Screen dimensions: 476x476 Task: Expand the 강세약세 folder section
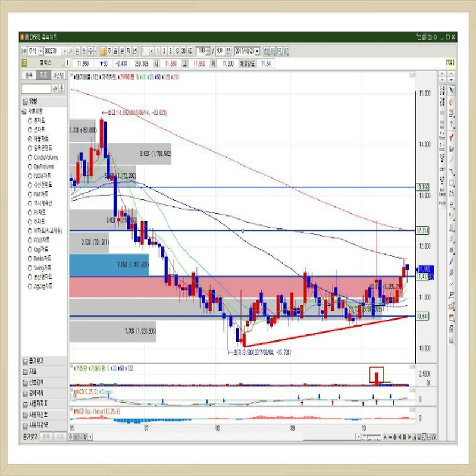44,393
